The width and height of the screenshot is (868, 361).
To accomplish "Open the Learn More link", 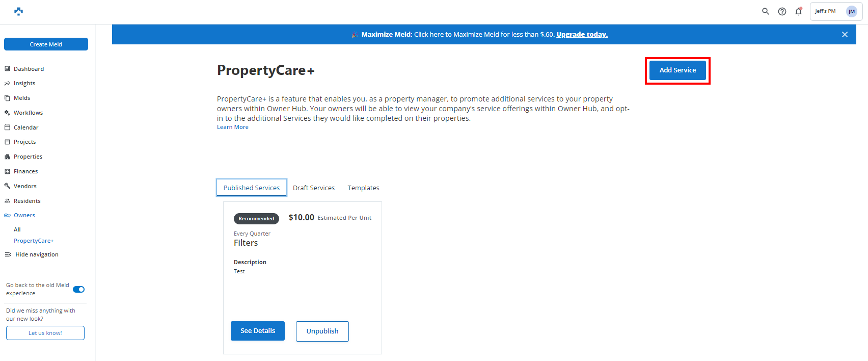I will [233, 127].
